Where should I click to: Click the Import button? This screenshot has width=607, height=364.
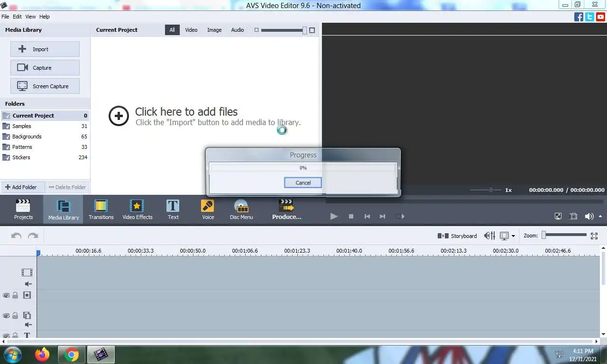(x=45, y=49)
